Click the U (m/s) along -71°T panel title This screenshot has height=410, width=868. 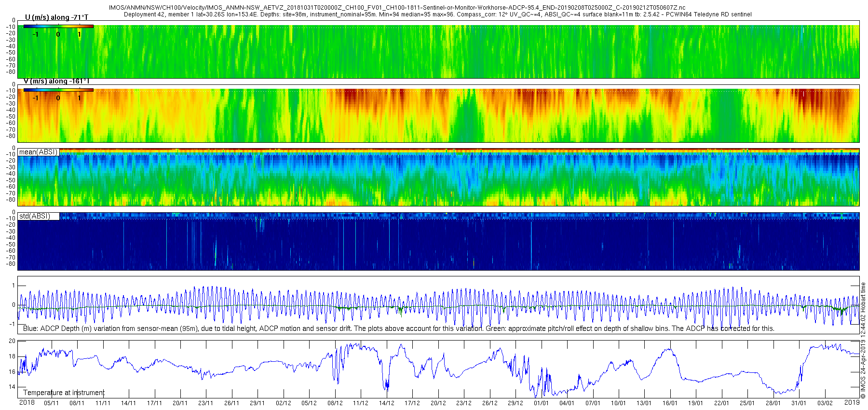pyautogui.click(x=56, y=17)
